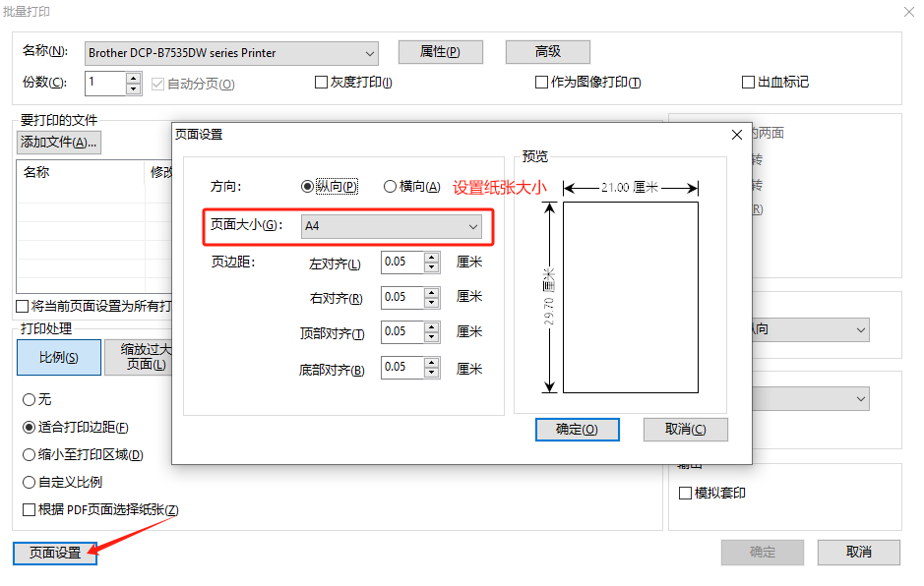Decrease the 底部对齐 margin with down arrow

(x=431, y=374)
